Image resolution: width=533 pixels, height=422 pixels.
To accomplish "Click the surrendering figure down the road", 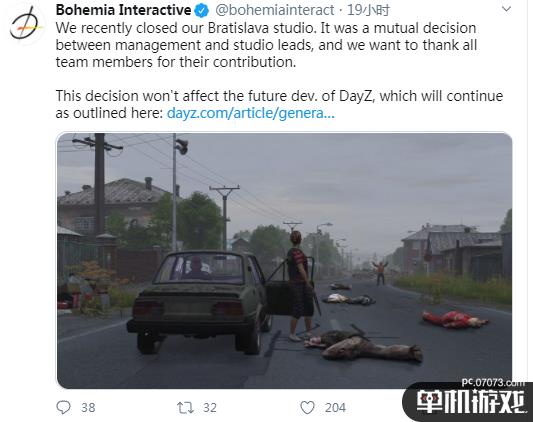I will (x=380, y=273).
